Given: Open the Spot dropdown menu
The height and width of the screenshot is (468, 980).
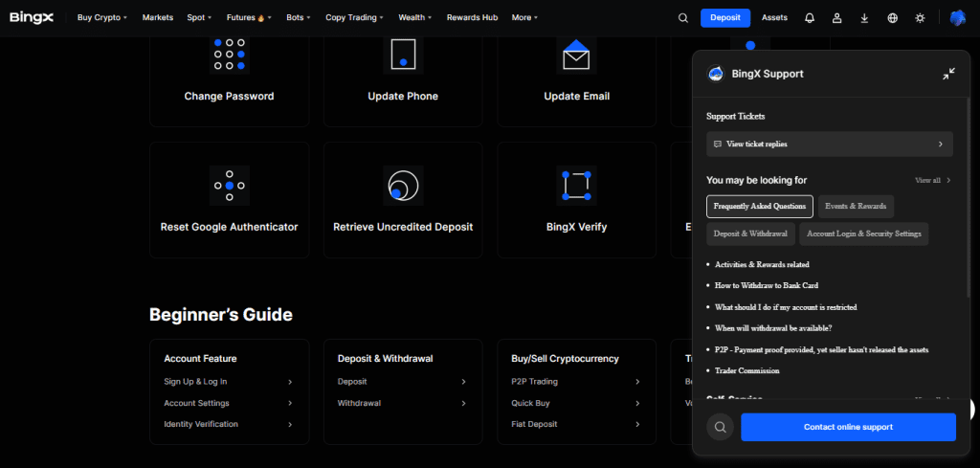Looking at the screenshot, I should point(199,17).
